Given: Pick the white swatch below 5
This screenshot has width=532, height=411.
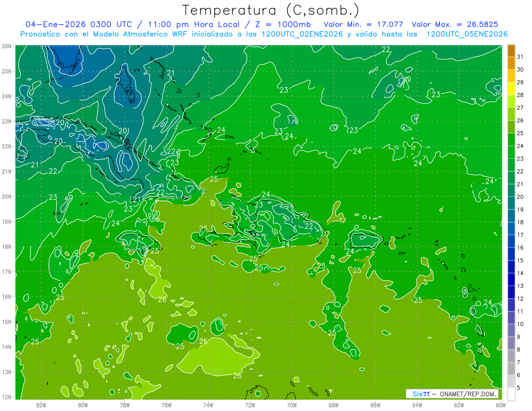Looking at the screenshot, I should coord(511,394).
